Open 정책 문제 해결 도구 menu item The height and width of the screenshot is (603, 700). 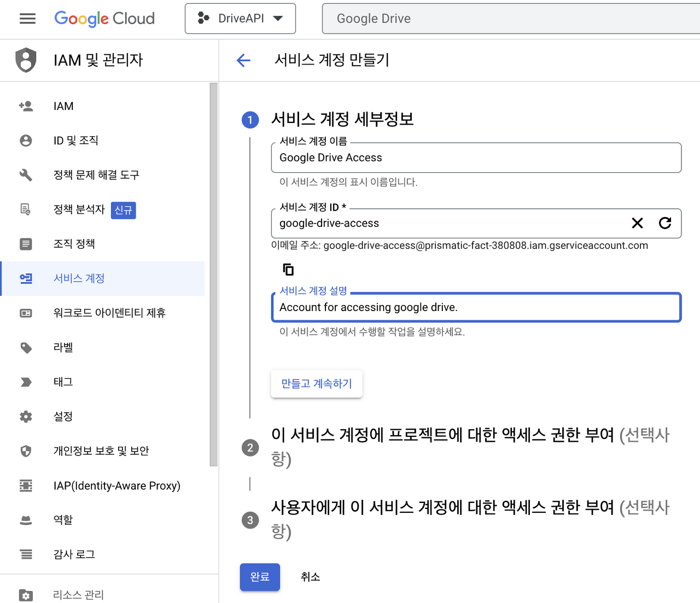click(103, 175)
